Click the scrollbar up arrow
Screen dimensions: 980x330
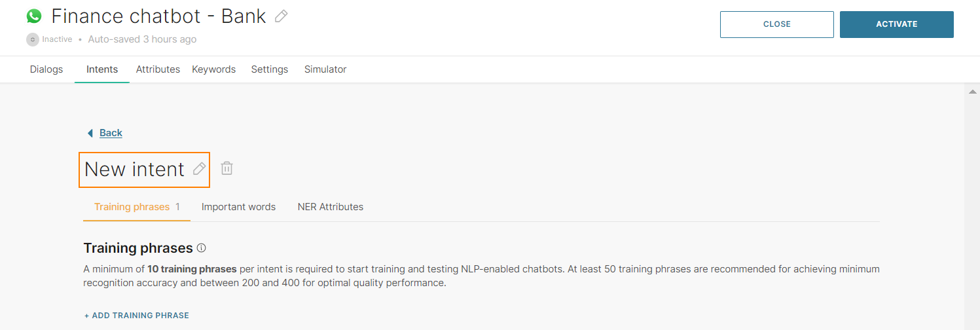pyautogui.click(x=971, y=92)
